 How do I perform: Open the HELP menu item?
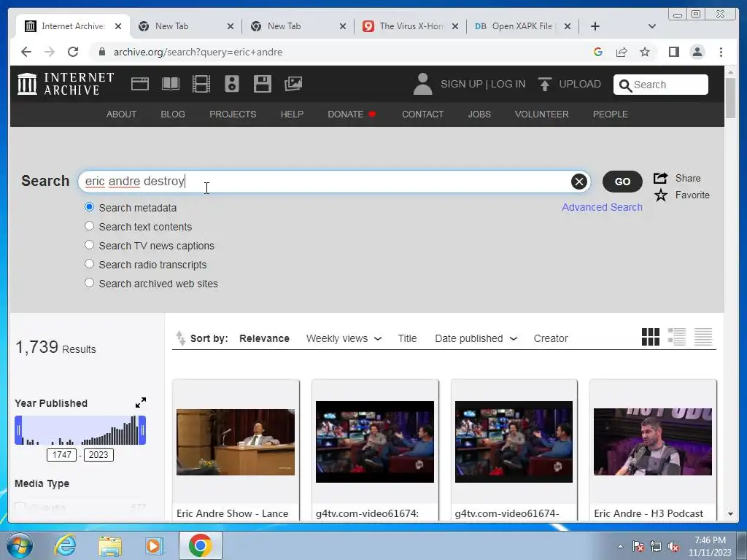(x=292, y=114)
